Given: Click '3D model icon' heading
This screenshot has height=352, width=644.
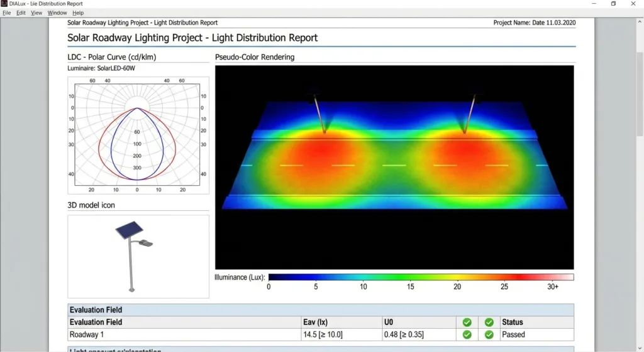Looking at the screenshot, I should pyautogui.click(x=91, y=205).
